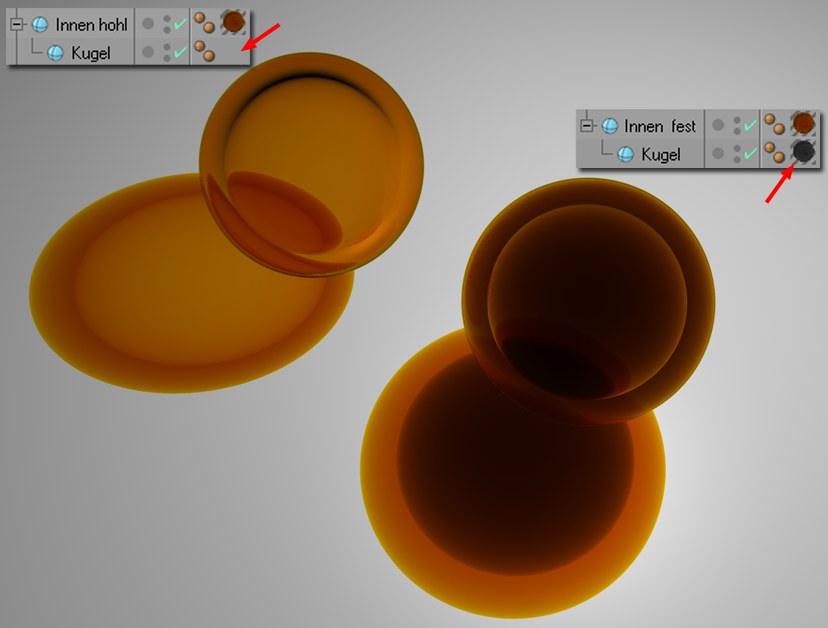Select the Innen fest object name
828x628 pixels.
pyautogui.click(x=660, y=126)
